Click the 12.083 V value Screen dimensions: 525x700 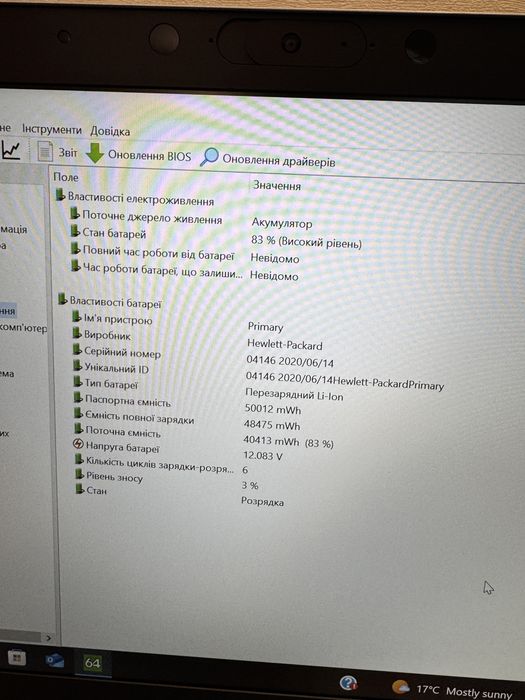click(x=263, y=456)
